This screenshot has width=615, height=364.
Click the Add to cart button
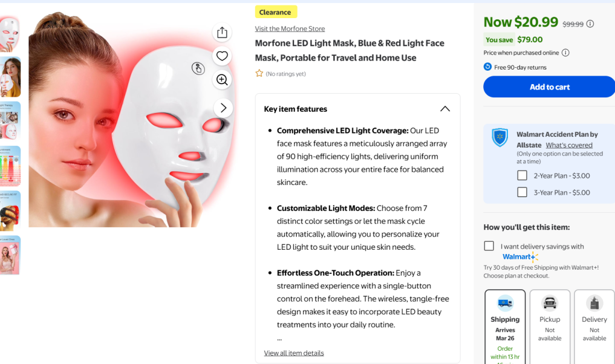[549, 86]
